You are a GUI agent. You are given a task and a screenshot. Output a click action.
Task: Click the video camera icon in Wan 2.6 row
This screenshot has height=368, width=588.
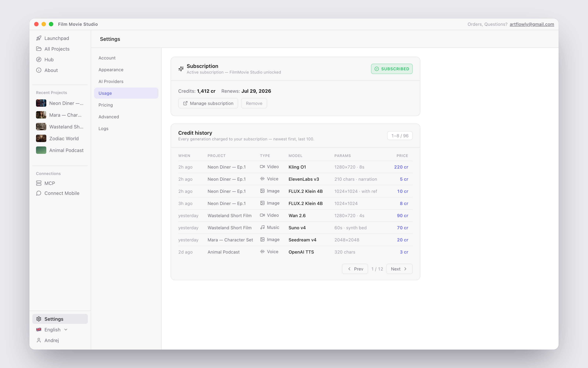(x=262, y=215)
